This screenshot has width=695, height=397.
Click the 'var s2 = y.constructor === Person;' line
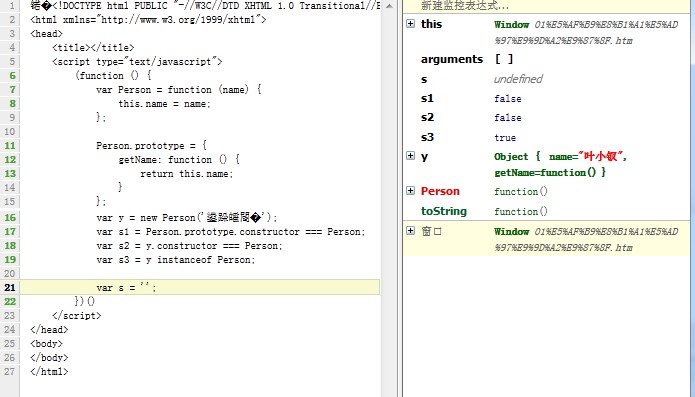(189, 246)
